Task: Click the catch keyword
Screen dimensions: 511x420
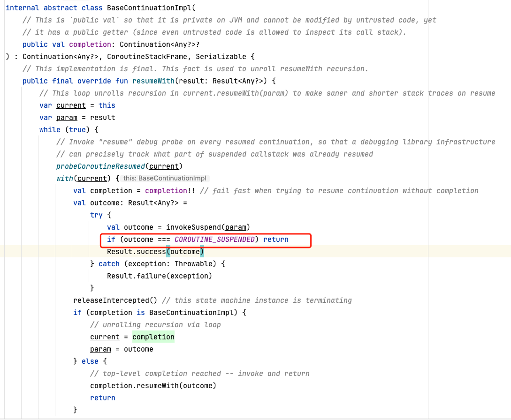Action: pos(109,264)
